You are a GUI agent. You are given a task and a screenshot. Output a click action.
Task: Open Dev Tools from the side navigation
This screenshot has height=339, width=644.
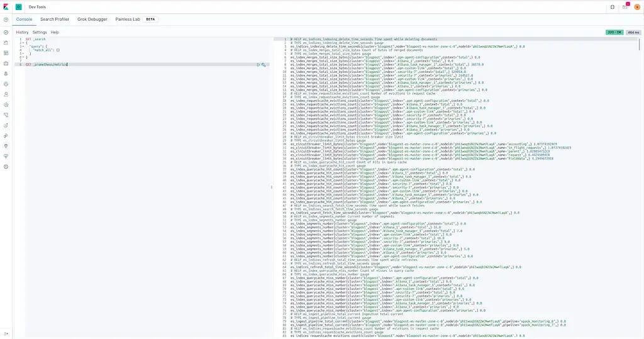tap(6, 146)
